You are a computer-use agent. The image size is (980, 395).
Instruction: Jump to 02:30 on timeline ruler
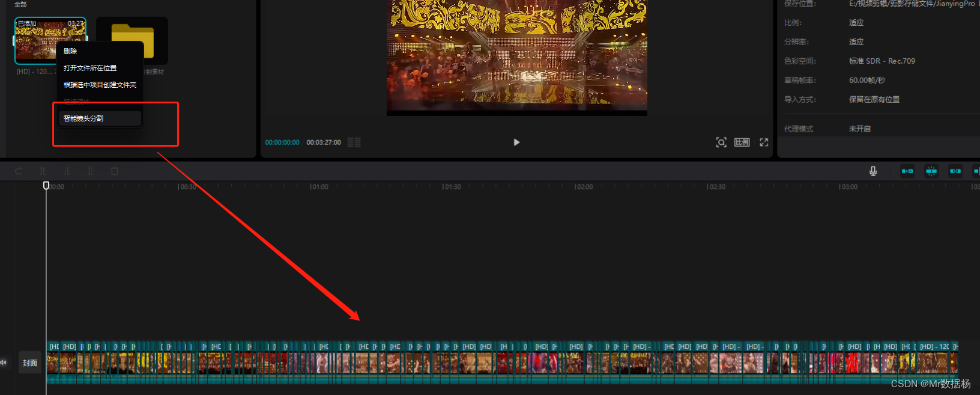tap(716, 187)
